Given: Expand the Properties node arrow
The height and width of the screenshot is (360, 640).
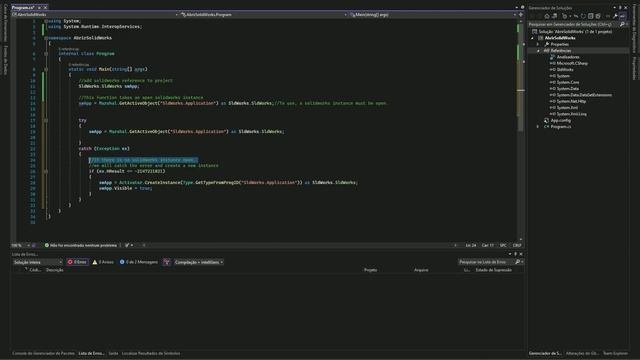Looking at the screenshot, I should (538, 44).
